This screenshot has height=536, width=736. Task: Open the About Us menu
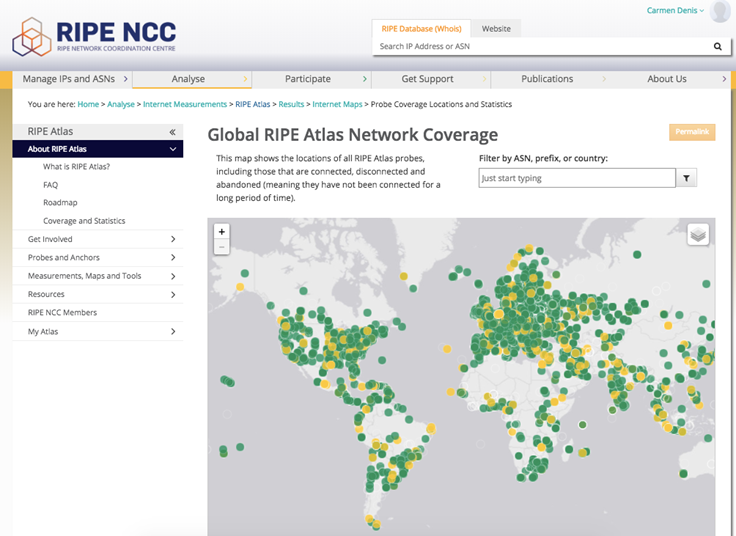670,79
